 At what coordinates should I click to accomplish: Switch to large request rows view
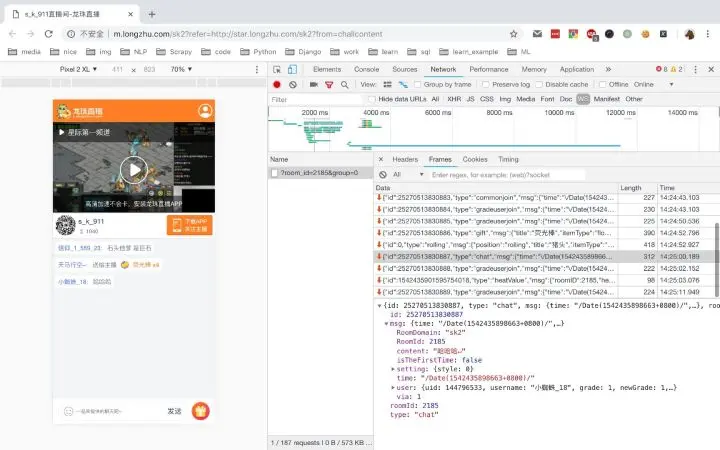[388, 84]
